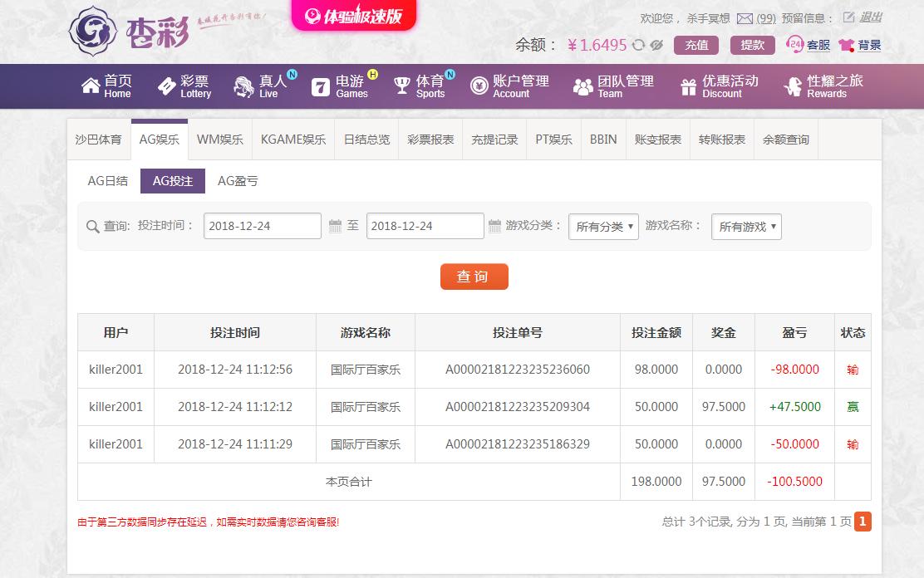
Task: Click the -100.5000 page total value
Action: click(794, 482)
